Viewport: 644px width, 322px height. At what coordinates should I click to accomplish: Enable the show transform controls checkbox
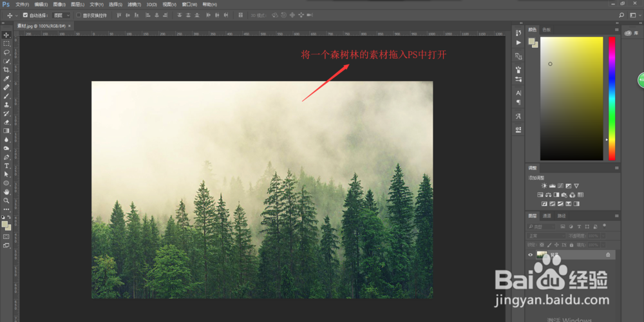coord(79,15)
